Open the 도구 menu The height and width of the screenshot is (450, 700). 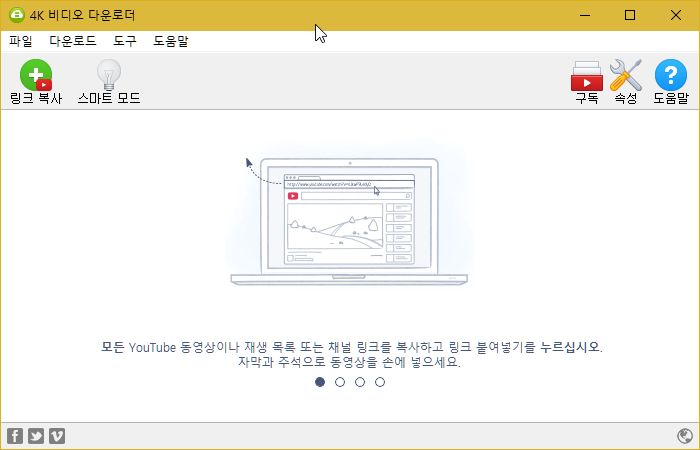(125, 41)
